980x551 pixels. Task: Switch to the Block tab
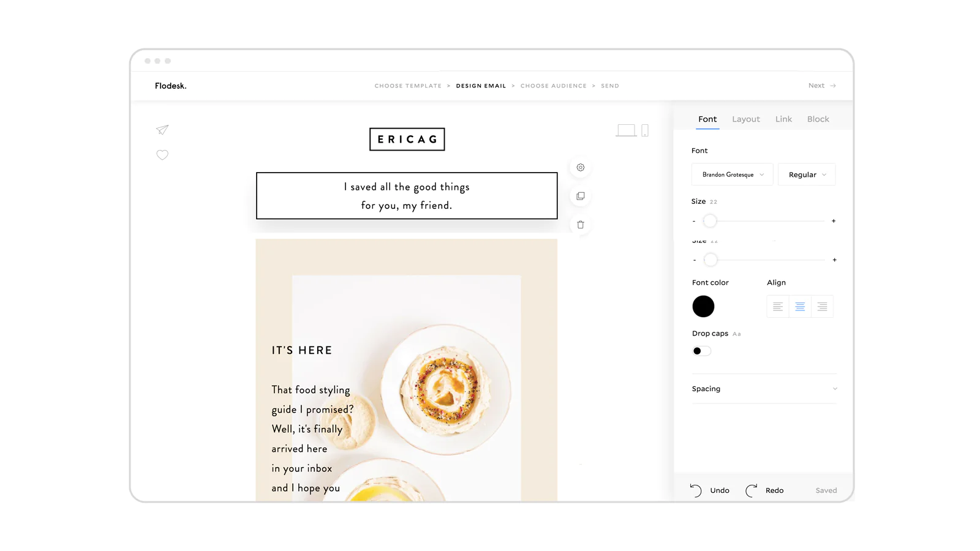pos(818,119)
